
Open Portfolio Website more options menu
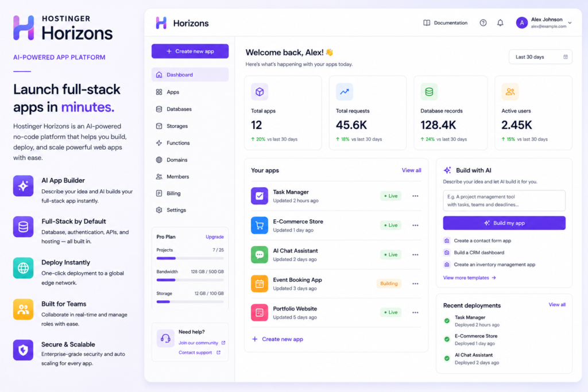click(415, 313)
